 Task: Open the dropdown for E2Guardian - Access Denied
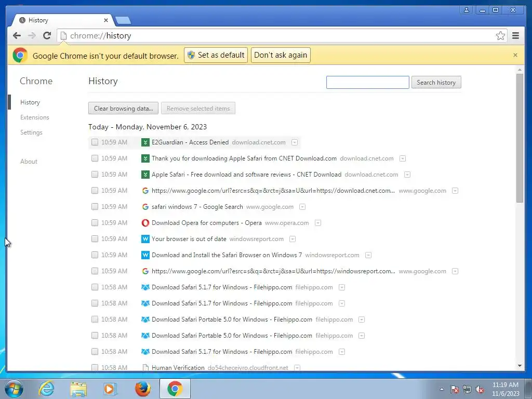click(295, 142)
